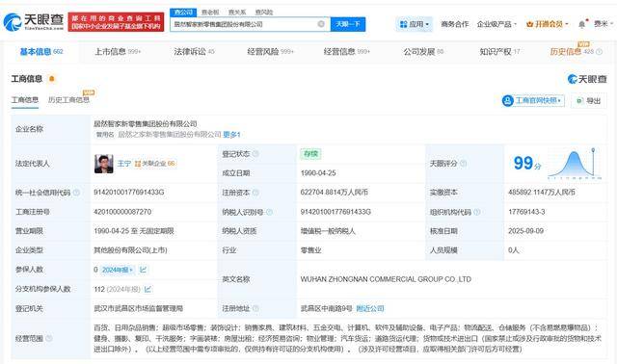Open the 2024年报 year dropdown
The width and height of the screenshot is (617, 364).
pos(118,270)
